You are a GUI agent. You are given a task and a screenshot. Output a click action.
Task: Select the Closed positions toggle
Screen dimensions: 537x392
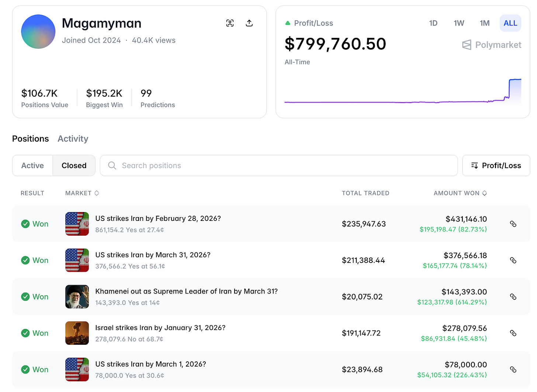click(x=74, y=166)
